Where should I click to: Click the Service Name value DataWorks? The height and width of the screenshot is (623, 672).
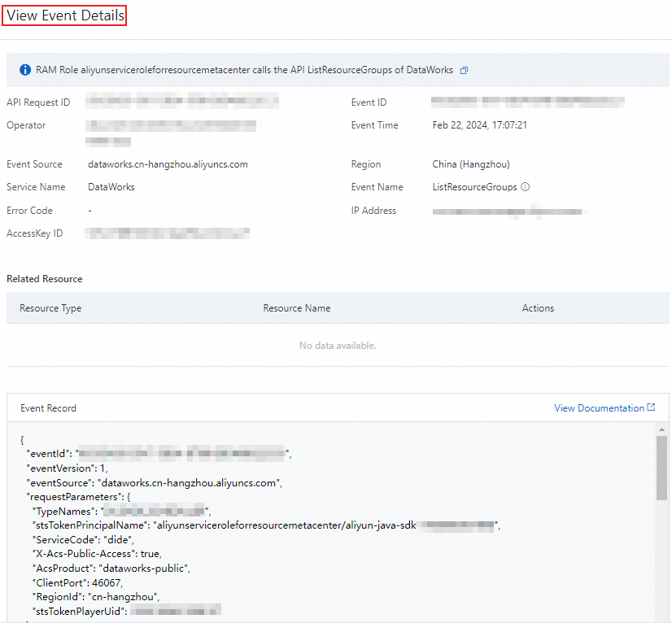111,187
